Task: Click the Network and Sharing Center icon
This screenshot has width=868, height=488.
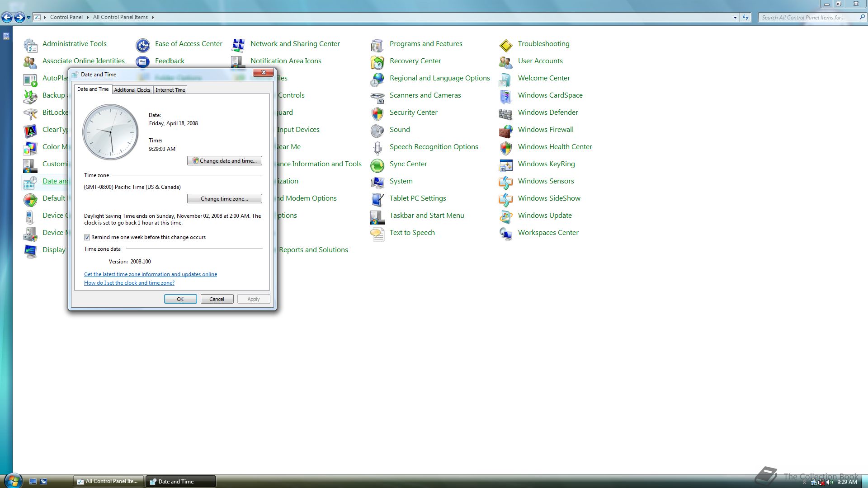Action: pos(238,45)
